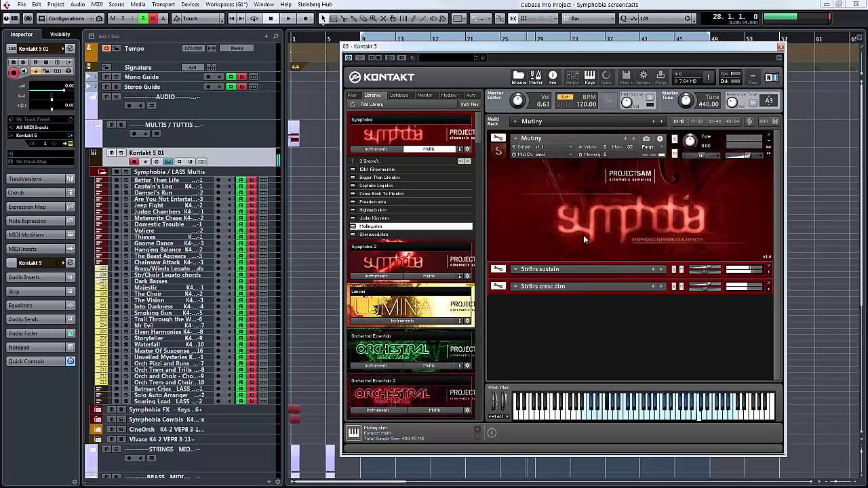Screen dimensions: 868x488
Task: Open the Mutiny instrument name dropdown arrow
Action: [x=515, y=138]
